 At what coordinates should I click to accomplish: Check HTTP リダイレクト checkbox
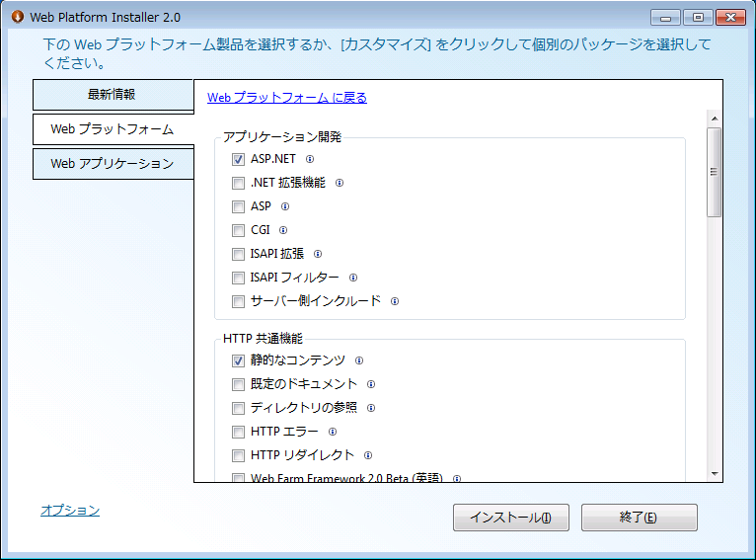(x=238, y=455)
